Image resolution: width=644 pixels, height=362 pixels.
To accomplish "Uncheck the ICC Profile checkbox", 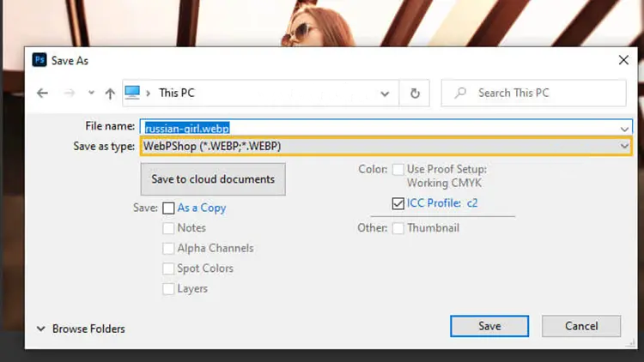I will [398, 203].
